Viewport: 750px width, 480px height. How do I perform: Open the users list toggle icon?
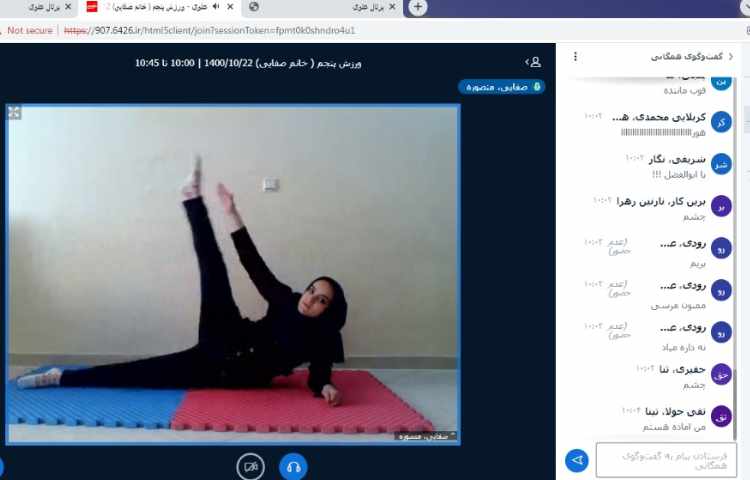coord(533,62)
